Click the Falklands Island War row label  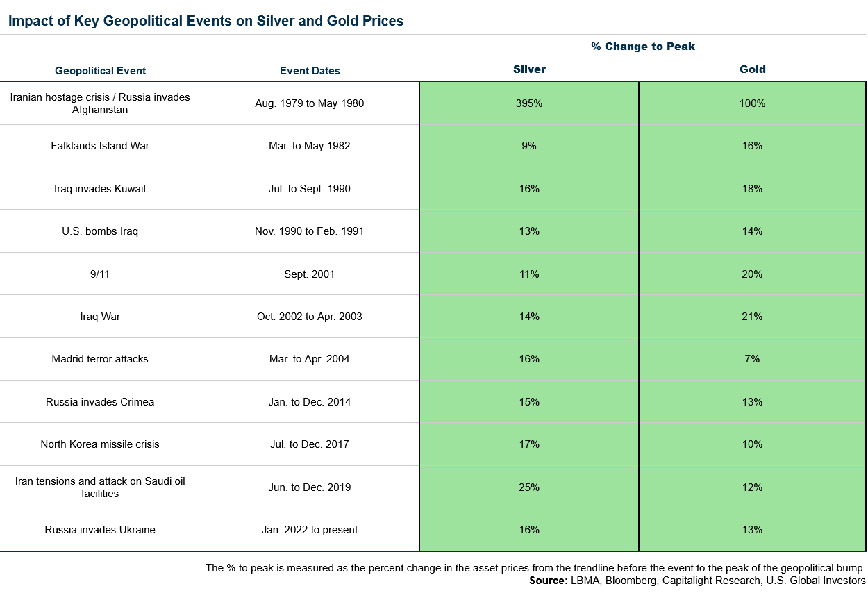click(100, 146)
